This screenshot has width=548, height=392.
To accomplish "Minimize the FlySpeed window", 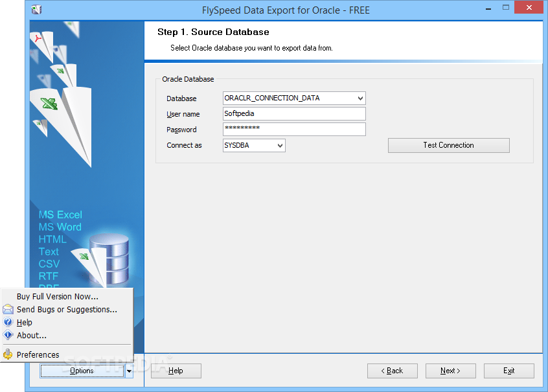I will [488, 8].
